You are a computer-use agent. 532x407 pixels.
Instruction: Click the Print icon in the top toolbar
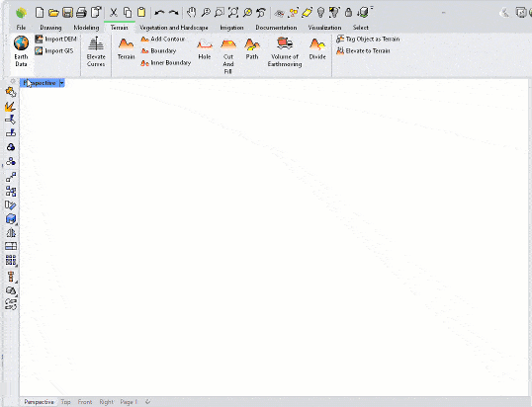pos(81,13)
